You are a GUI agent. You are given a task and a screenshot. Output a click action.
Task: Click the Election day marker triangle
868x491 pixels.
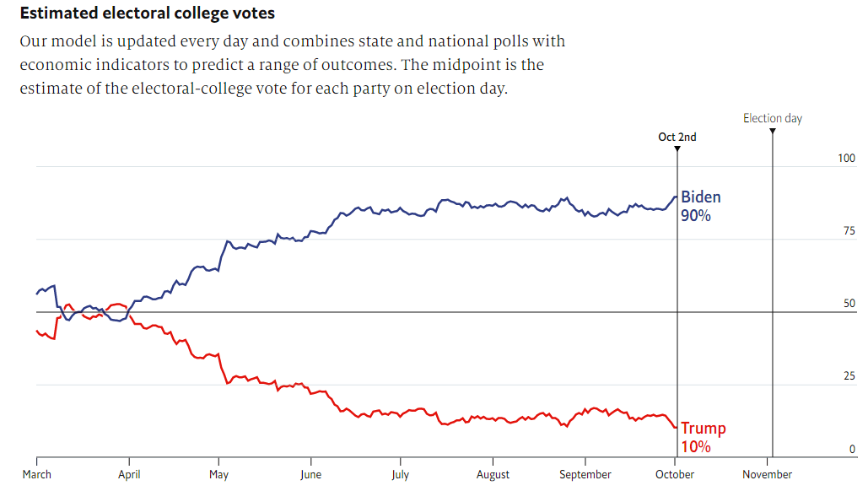(x=772, y=132)
